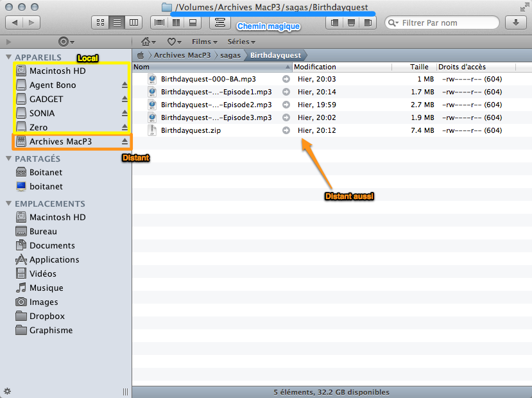This screenshot has height=398, width=532.
Task: Click the Dropbox folder in sidebar
Action: pyautogui.click(x=47, y=316)
